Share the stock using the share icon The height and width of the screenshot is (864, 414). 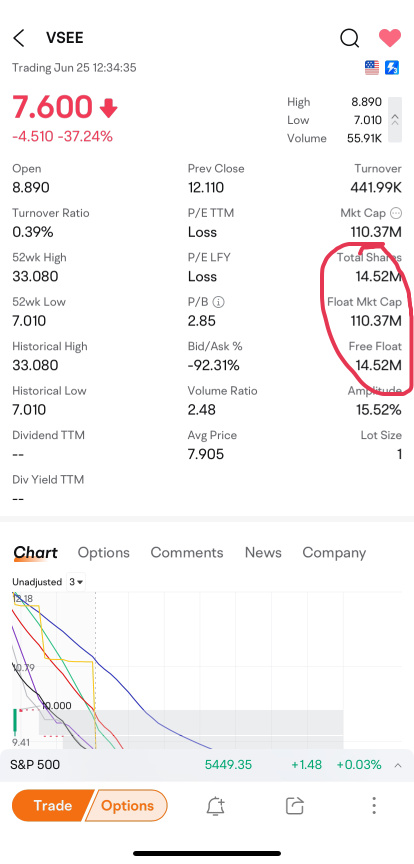295,806
